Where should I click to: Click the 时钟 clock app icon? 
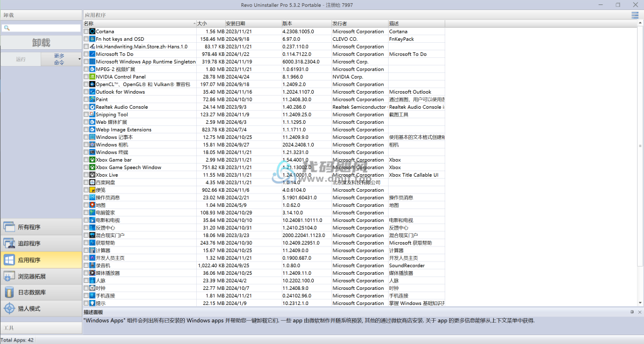pos(92,288)
